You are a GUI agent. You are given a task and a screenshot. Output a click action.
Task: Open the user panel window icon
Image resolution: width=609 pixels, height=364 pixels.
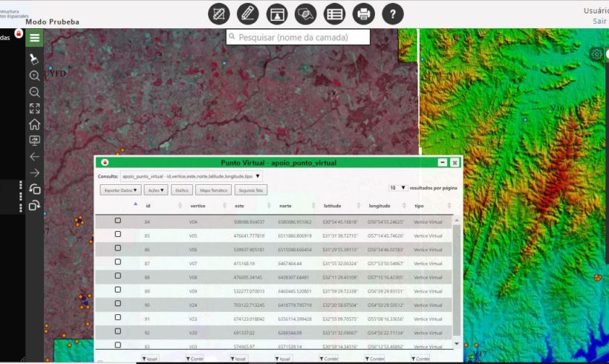click(277, 14)
